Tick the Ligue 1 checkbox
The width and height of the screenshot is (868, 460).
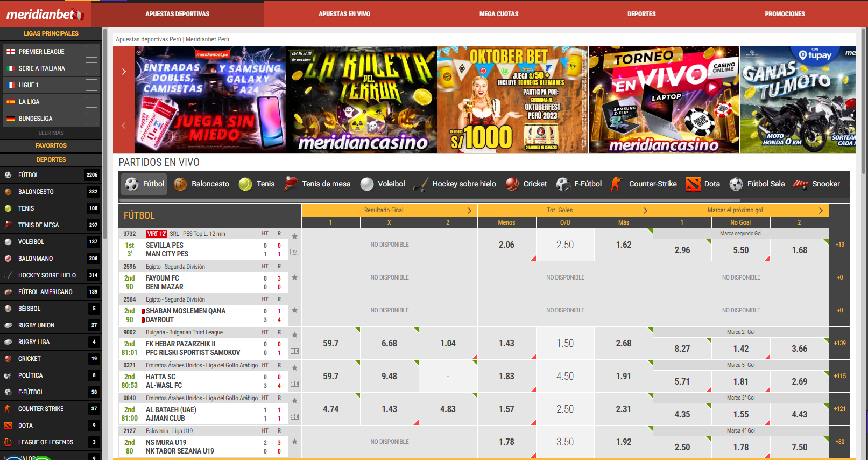coord(91,85)
